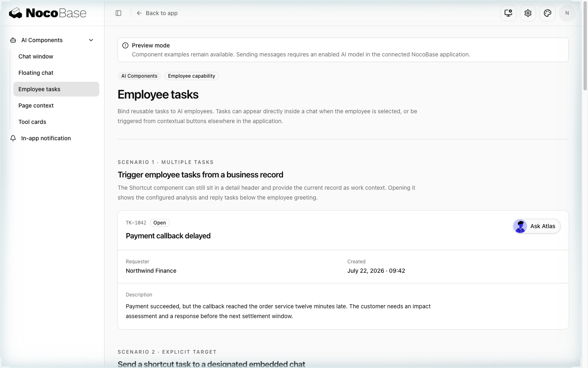Click the Back to app arrow
Screen dimensions: 588x368
point(139,13)
